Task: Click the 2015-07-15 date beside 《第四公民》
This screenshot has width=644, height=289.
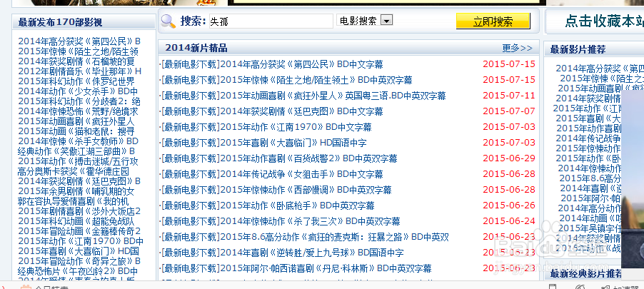Action: [509, 64]
